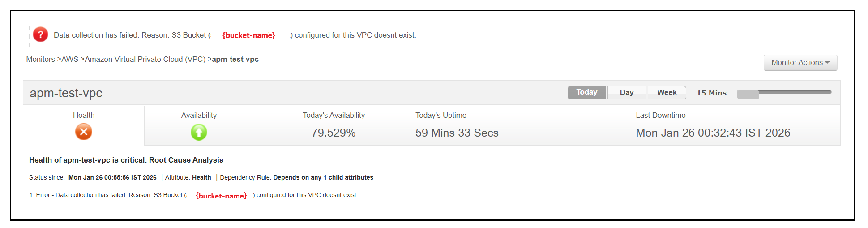Select the Health label in summary panel

pos(84,115)
